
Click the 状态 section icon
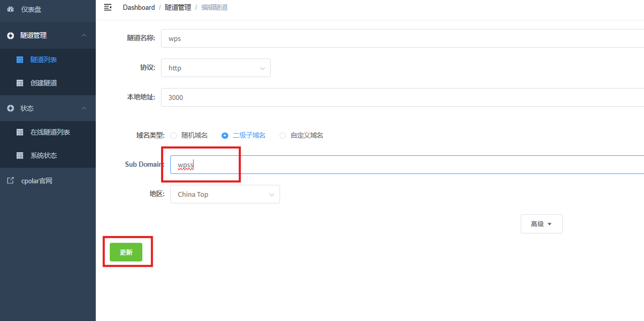[x=10, y=108]
